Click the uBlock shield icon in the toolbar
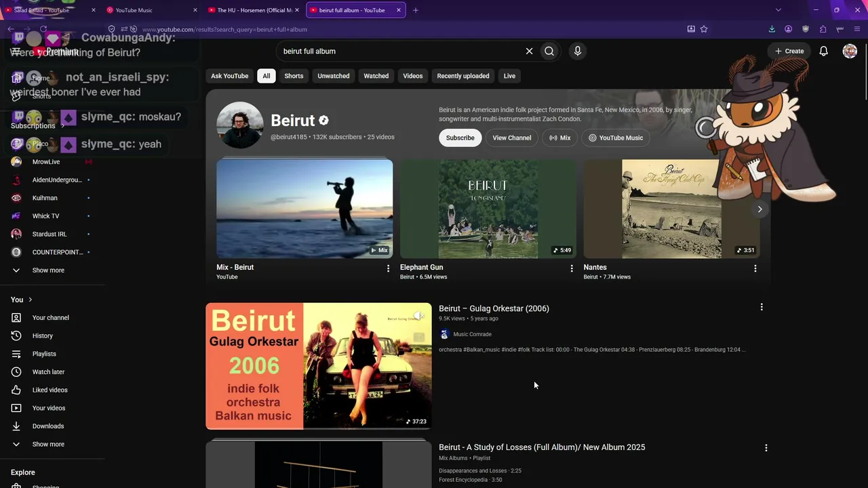868x488 pixels. [x=806, y=29]
